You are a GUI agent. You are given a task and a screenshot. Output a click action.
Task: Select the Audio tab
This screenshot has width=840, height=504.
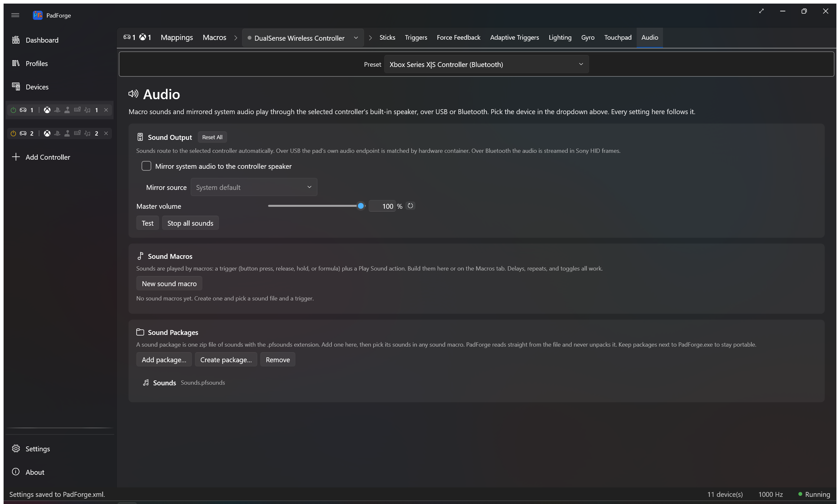[650, 37]
